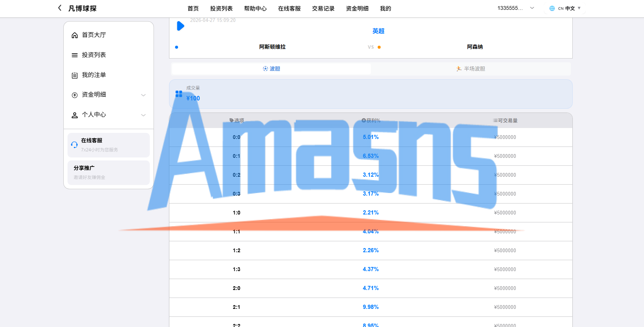Open 我的 in the top navigation

tap(386, 8)
